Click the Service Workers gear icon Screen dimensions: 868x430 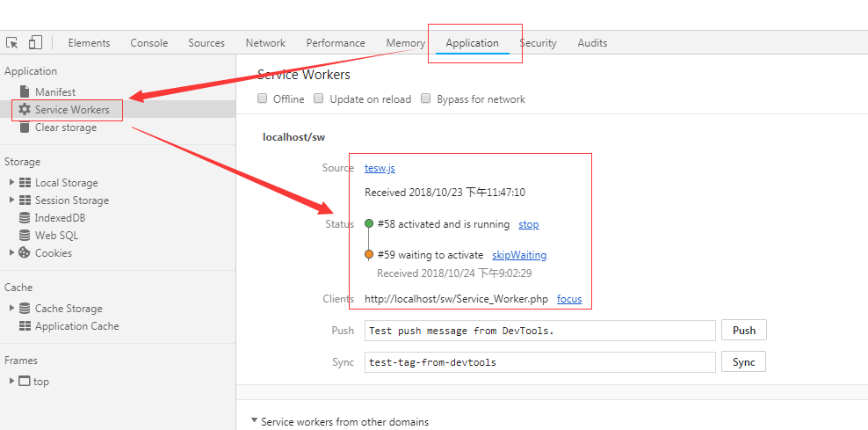pos(25,109)
